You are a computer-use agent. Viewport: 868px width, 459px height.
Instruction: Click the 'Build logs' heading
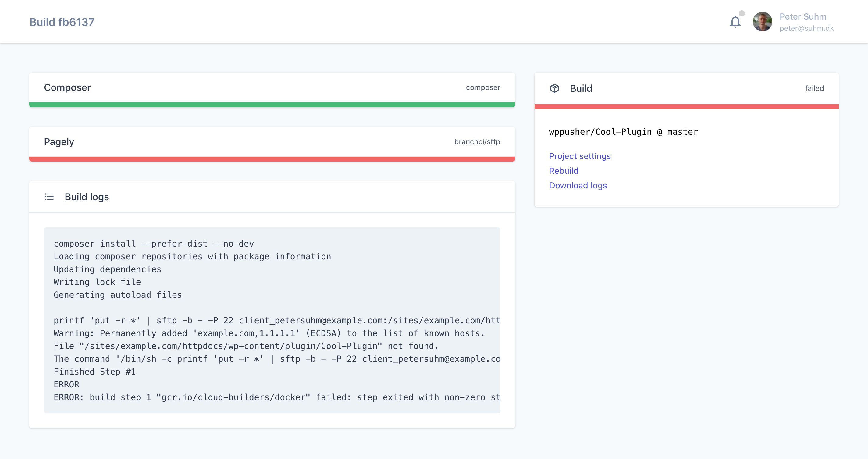tap(87, 197)
